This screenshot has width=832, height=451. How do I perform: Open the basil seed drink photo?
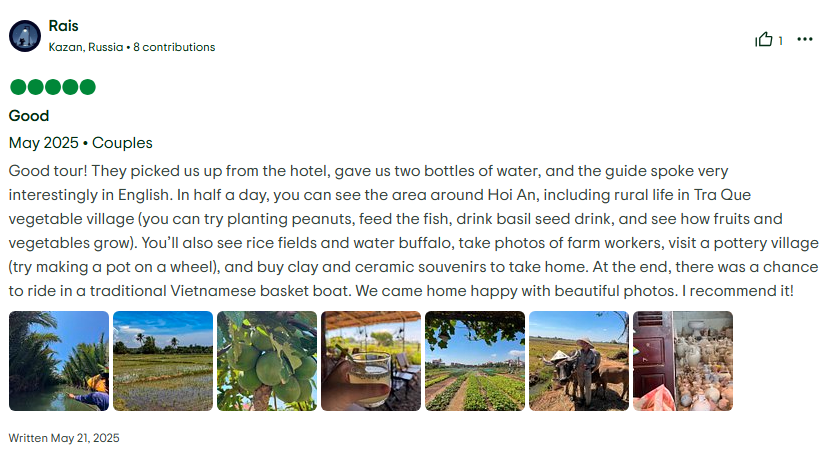(371, 361)
